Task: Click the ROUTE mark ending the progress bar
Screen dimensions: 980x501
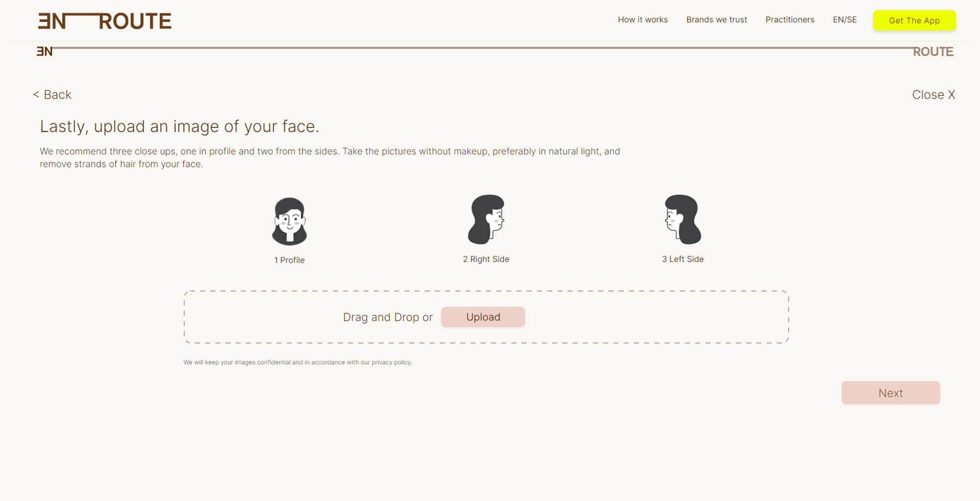Action: click(x=932, y=52)
